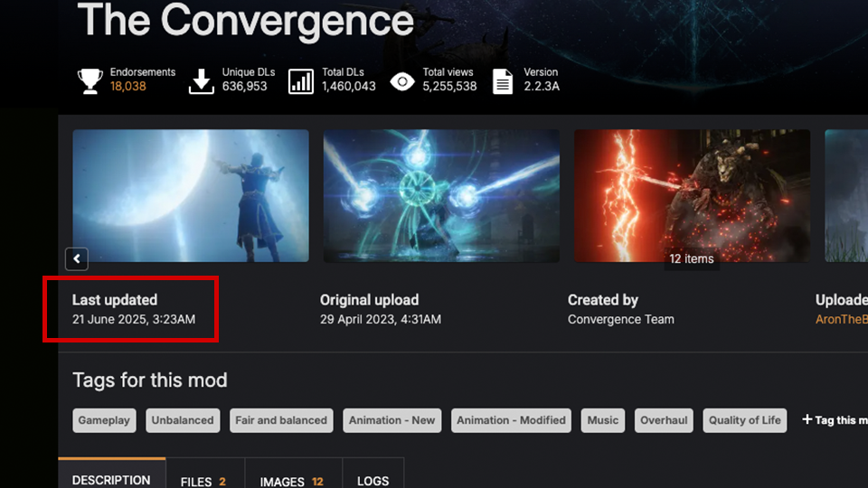
Task: Click the Total views eye icon
Action: pyautogui.click(x=402, y=82)
